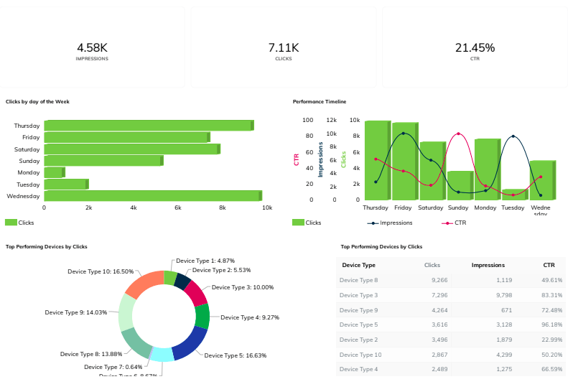
Task: Hide Clicks bars via Performance Timeline legend
Action: [x=307, y=223]
